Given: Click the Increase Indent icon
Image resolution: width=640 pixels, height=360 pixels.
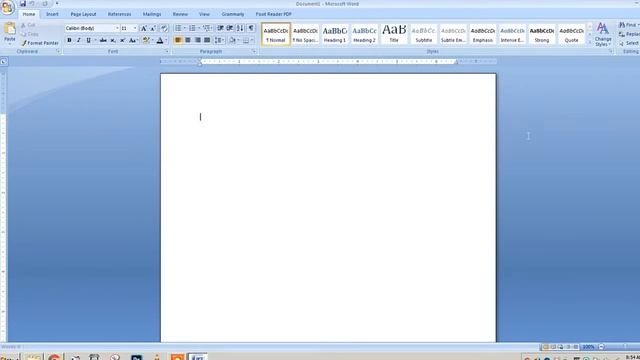Looking at the screenshot, I should [x=230, y=28].
